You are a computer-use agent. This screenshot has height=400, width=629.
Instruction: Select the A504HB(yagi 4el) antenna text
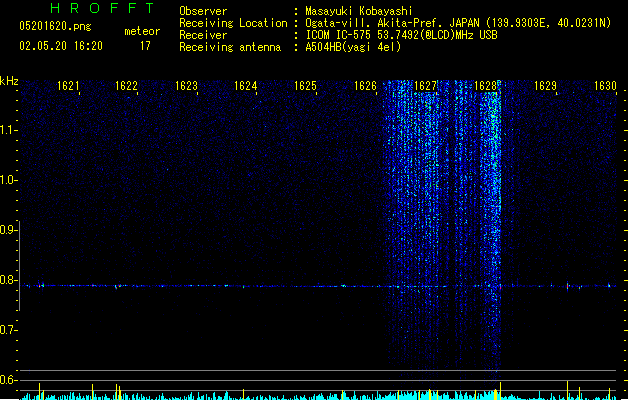pos(353,47)
